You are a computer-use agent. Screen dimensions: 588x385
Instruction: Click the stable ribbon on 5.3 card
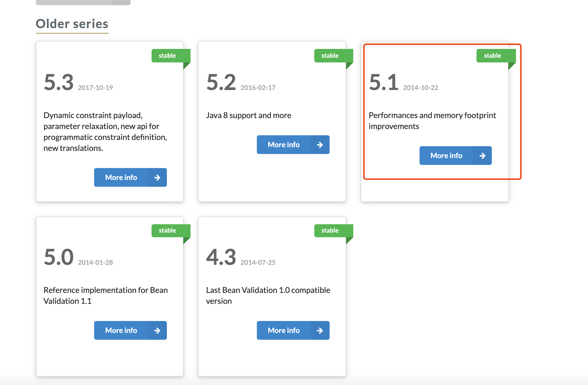pyautogui.click(x=168, y=56)
